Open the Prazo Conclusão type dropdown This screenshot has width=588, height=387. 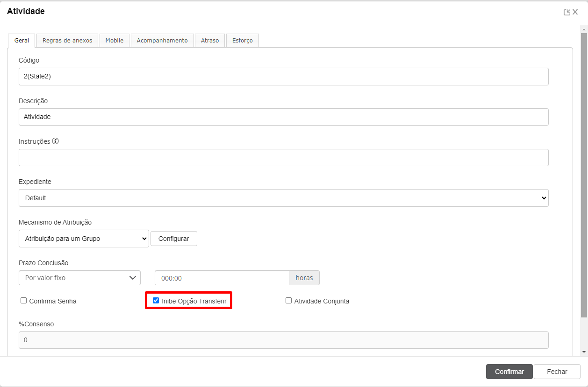(x=79, y=278)
